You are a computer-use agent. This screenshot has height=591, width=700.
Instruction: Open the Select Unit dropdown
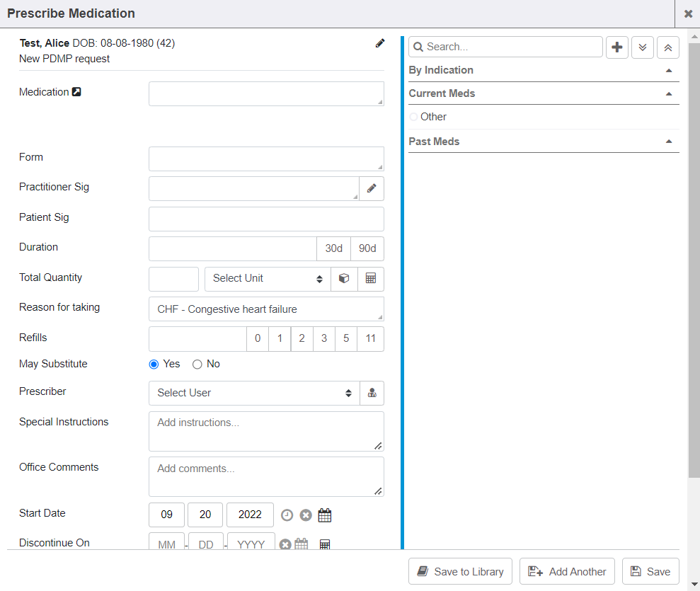[x=268, y=279]
